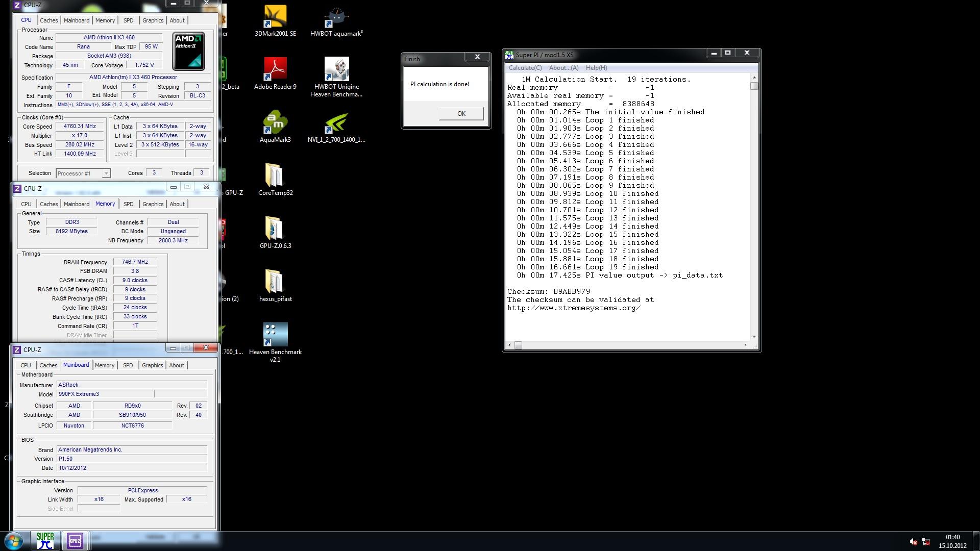Click the Checksum: B9ABB979 line
This screenshot has height=551, width=980.
tap(548, 291)
